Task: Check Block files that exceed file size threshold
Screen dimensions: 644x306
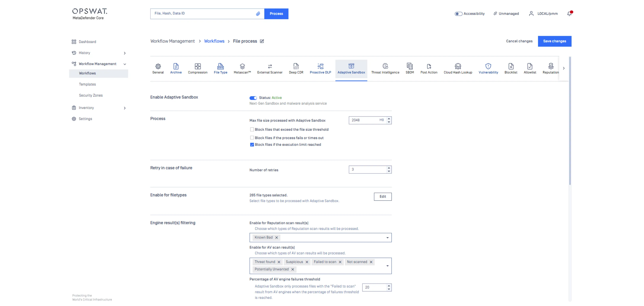Action: pos(252,129)
